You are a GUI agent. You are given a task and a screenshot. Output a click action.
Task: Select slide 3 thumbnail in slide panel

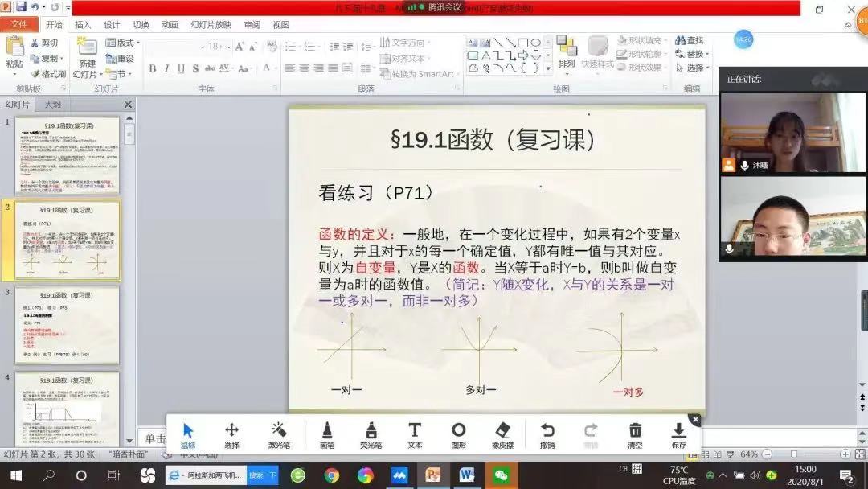click(x=68, y=324)
